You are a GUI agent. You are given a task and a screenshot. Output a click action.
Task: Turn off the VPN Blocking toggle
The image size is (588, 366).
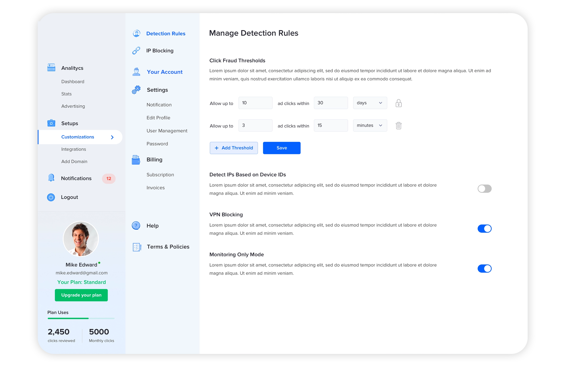[x=484, y=229]
